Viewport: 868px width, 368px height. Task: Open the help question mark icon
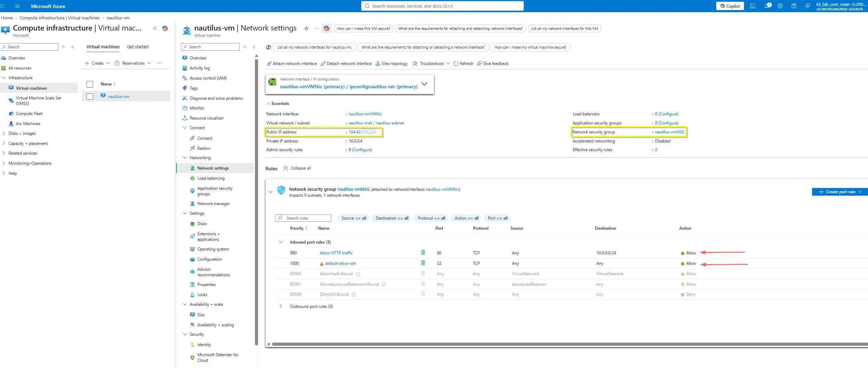click(x=794, y=6)
